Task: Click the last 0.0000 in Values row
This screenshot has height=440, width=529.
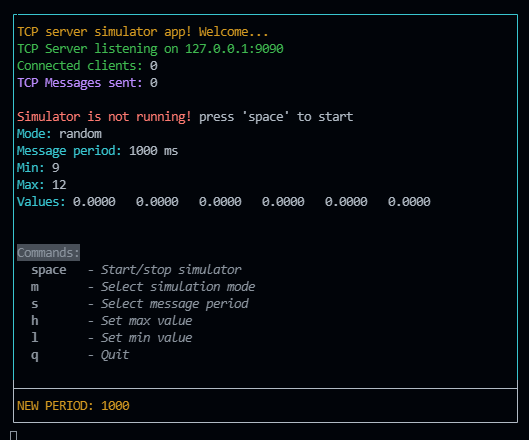Action: click(409, 202)
